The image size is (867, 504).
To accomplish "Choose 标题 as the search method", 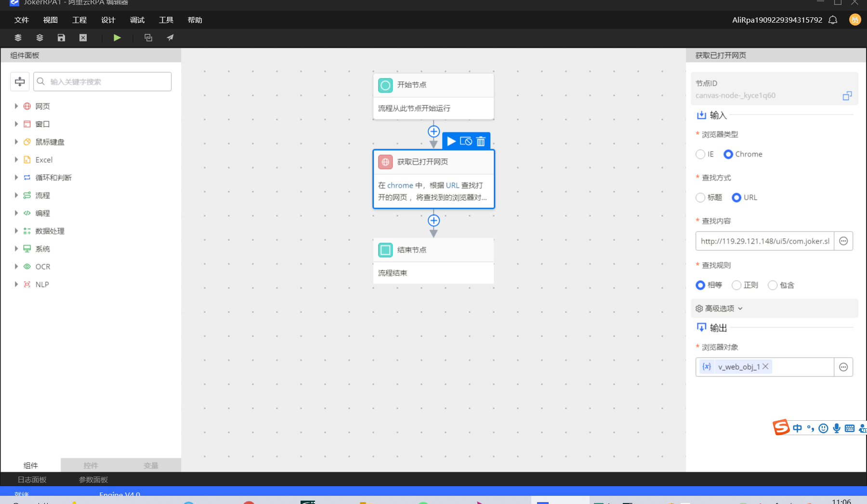I will click(x=700, y=197).
